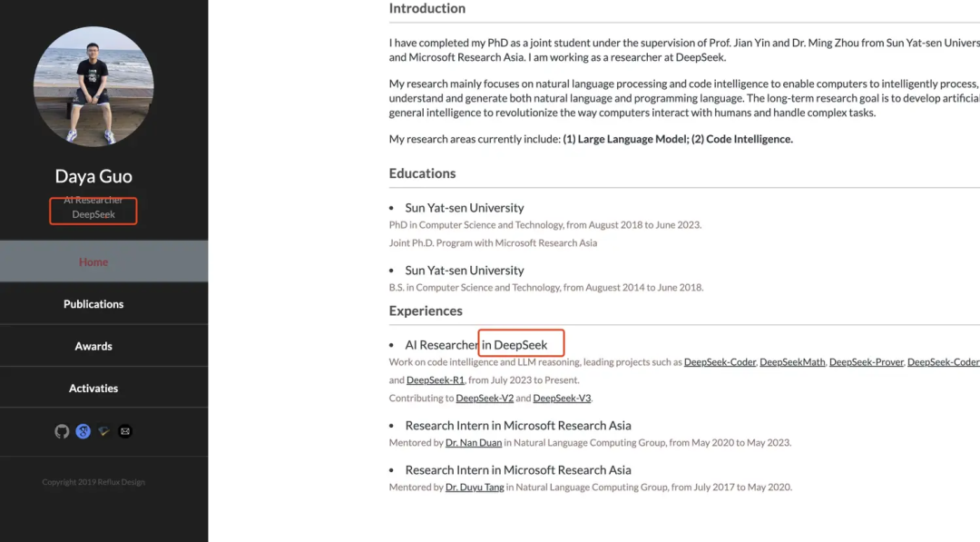Viewport: 980px width, 542px height.
Task: Go to the Home page
Action: click(93, 262)
